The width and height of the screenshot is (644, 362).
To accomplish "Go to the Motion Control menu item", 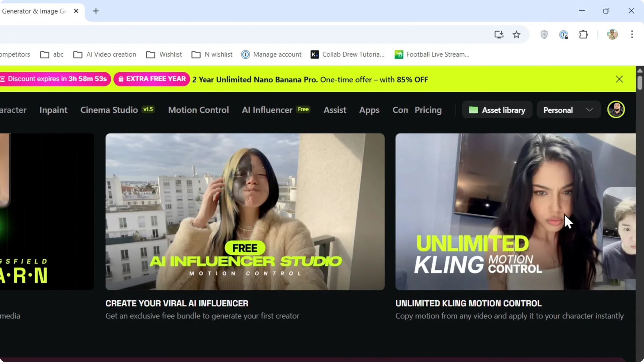I will (x=198, y=110).
